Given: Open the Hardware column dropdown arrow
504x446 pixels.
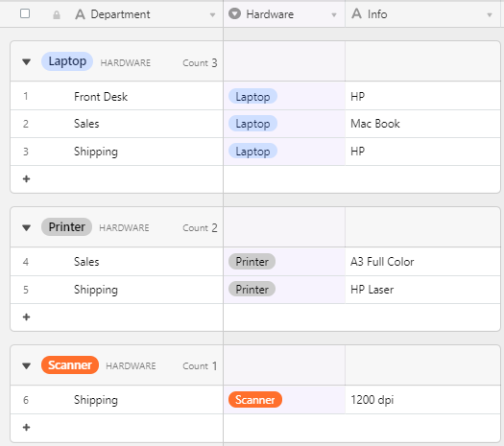Looking at the screenshot, I should [334, 14].
